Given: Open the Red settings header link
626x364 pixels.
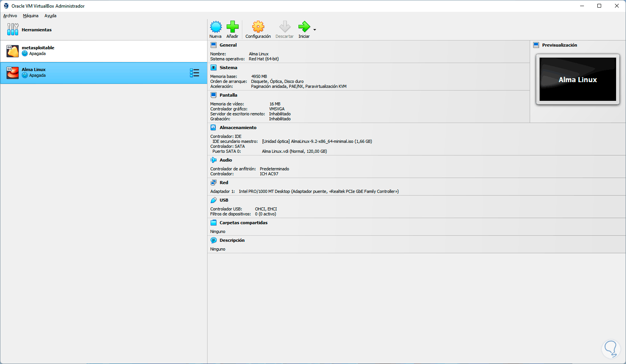Looking at the screenshot, I should [x=224, y=183].
